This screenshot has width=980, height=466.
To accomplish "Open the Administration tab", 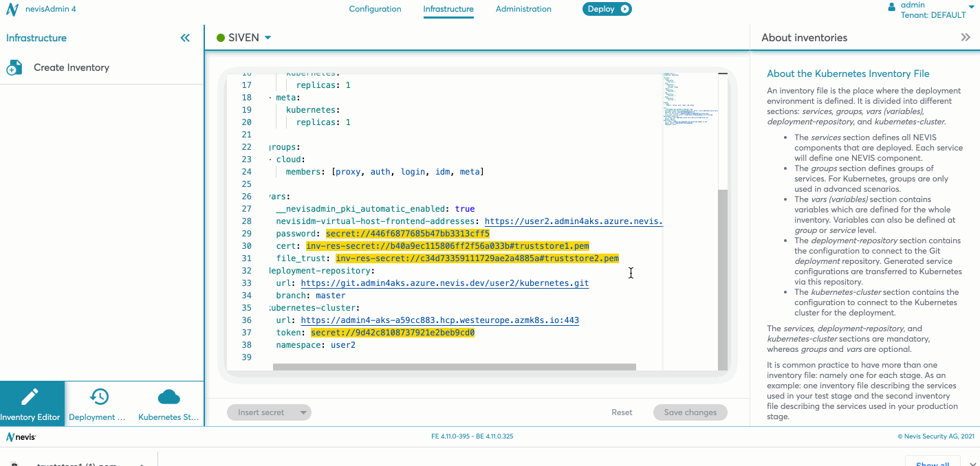I will coord(523,9).
